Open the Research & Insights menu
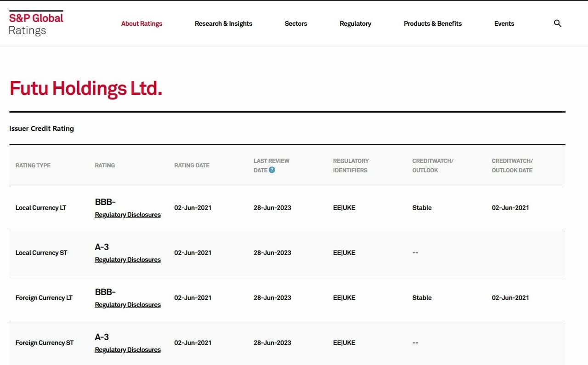Viewport: 588px width, 365px height. pyautogui.click(x=223, y=23)
